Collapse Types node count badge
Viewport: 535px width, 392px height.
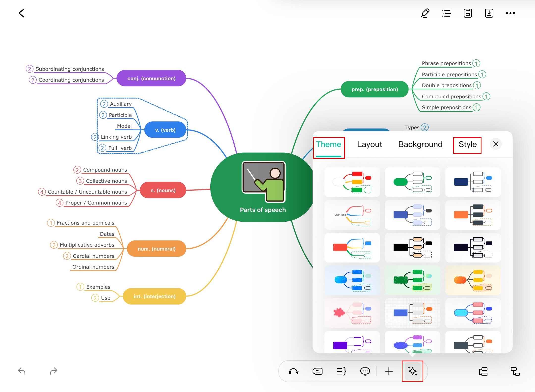425,127
